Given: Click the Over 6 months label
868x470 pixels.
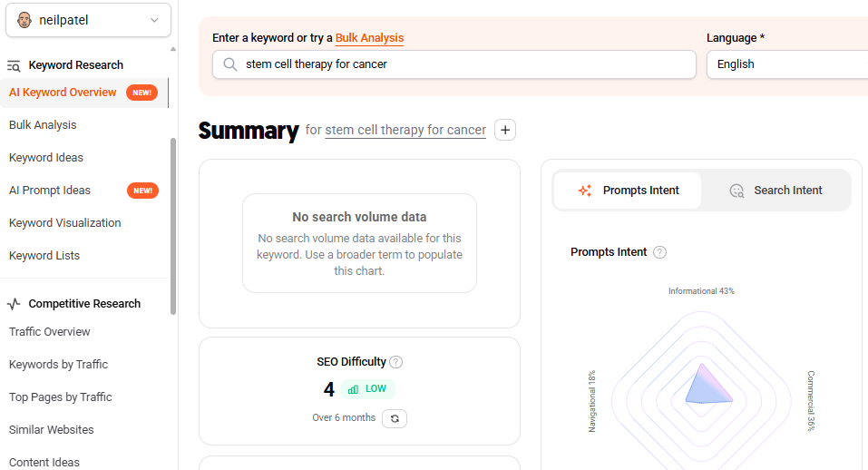Looking at the screenshot, I should (x=344, y=418).
